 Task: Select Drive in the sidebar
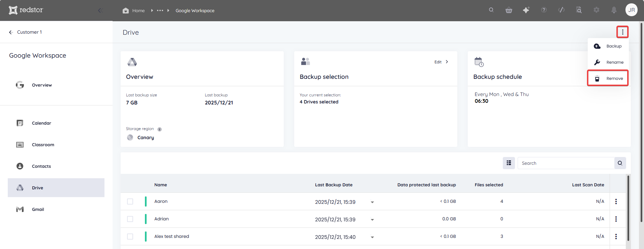[x=56, y=188]
